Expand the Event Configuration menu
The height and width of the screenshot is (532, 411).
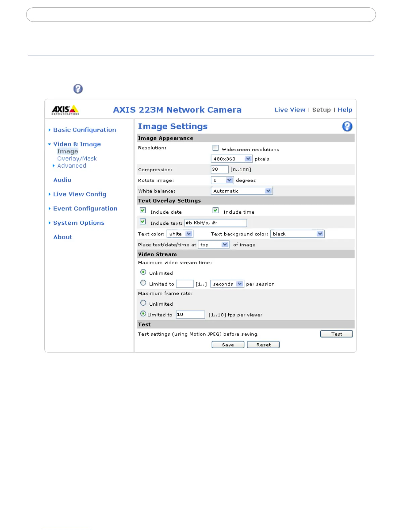85,209
